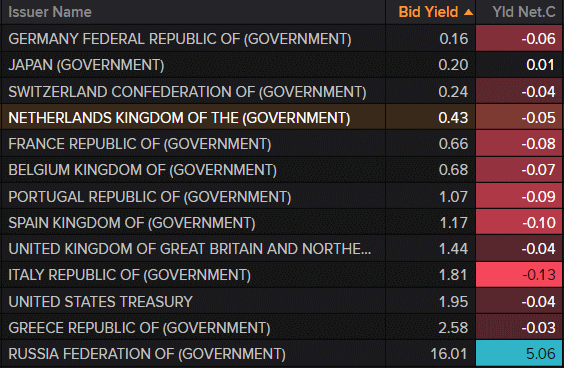Click the Bid Yield column header text
Viewport: 564px width, 368px height.
(x=428, y=12)
